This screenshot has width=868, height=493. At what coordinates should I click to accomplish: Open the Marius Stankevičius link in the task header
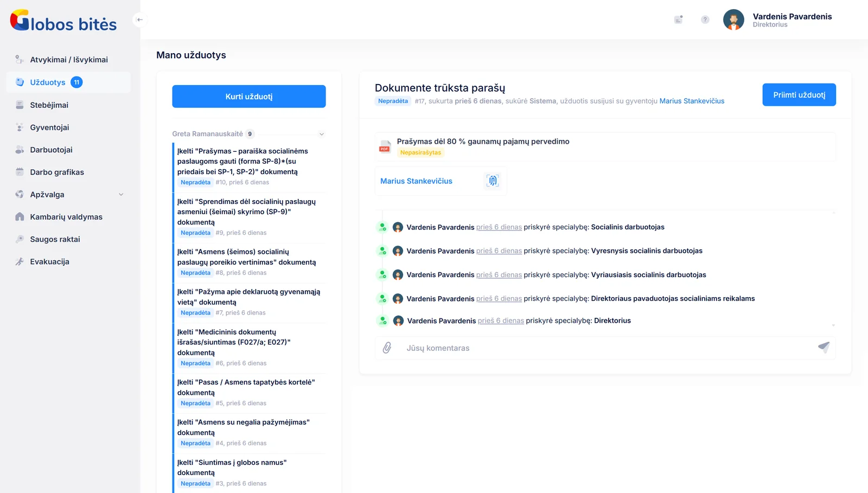(x=692, y=101)
